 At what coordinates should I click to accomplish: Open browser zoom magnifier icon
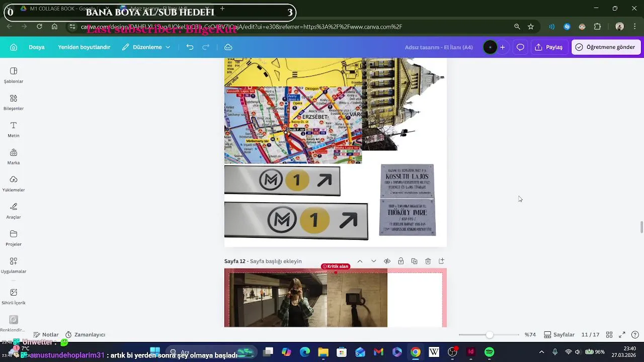pos(517,27)
